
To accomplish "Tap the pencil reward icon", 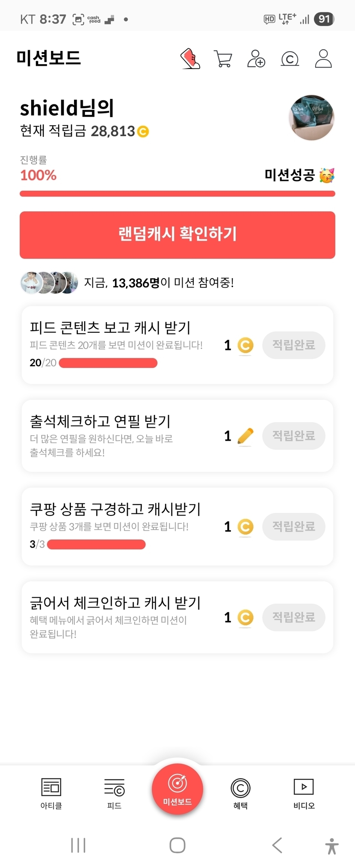I will point(245,436).
